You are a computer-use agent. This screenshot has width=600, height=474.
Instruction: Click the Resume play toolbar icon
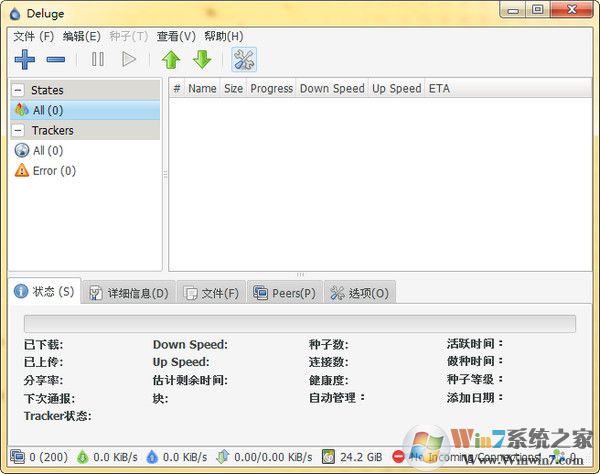(x=129, y=59)
